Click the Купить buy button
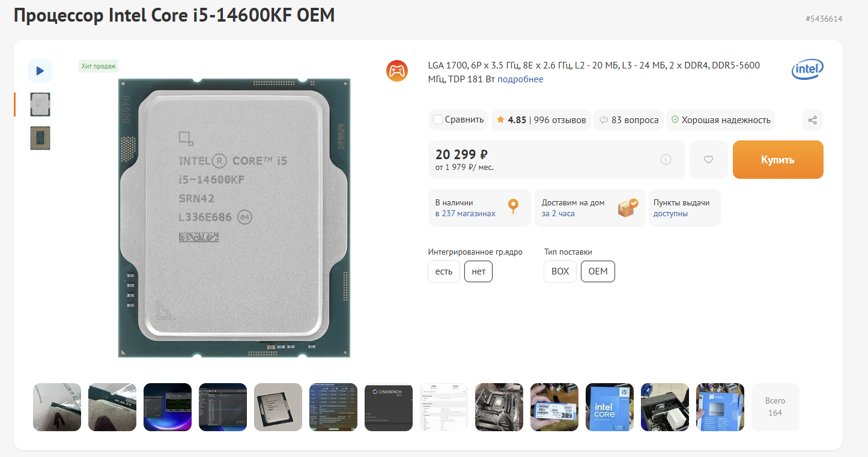The height and width of the screenshot is (457, 868). pos(778,160)
